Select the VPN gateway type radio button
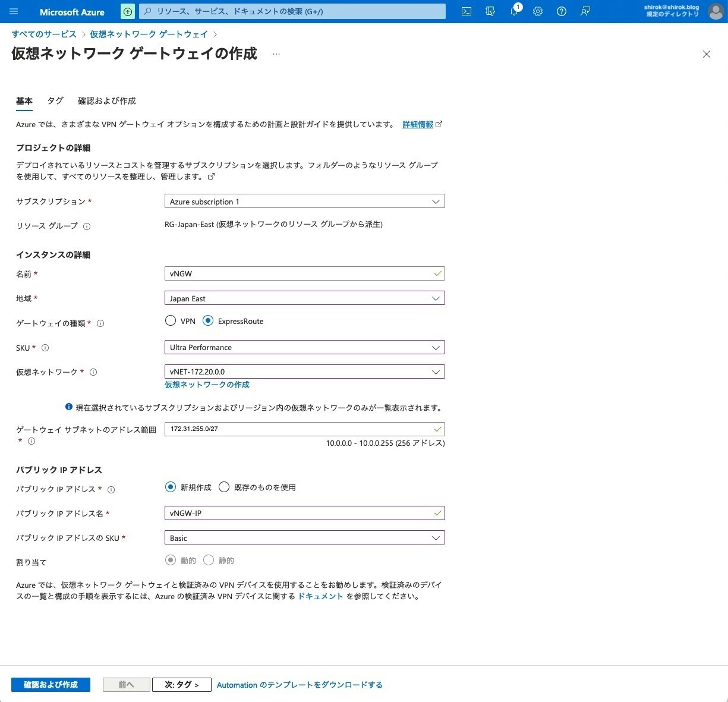Screen dimensions: 728x702 click(x=171, y=321)
